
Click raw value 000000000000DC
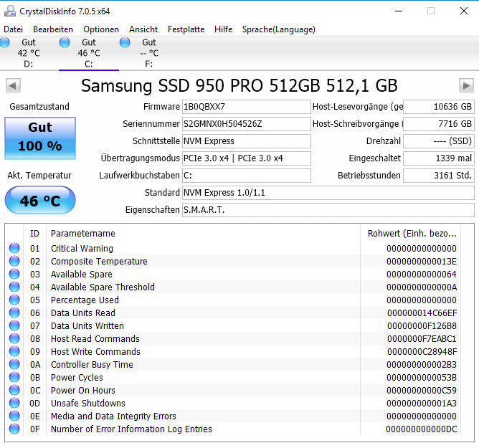point(422,429)
